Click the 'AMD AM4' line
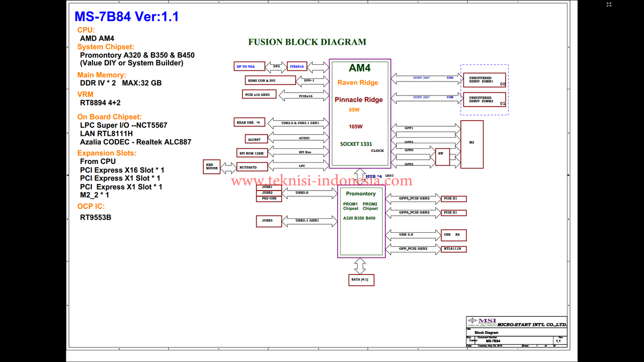 tap(97, 38)
